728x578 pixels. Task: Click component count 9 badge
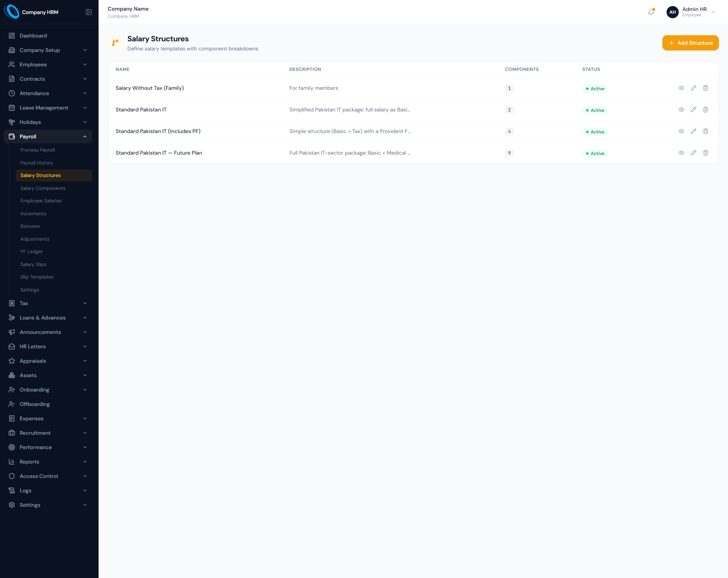(x=509, y=153)
